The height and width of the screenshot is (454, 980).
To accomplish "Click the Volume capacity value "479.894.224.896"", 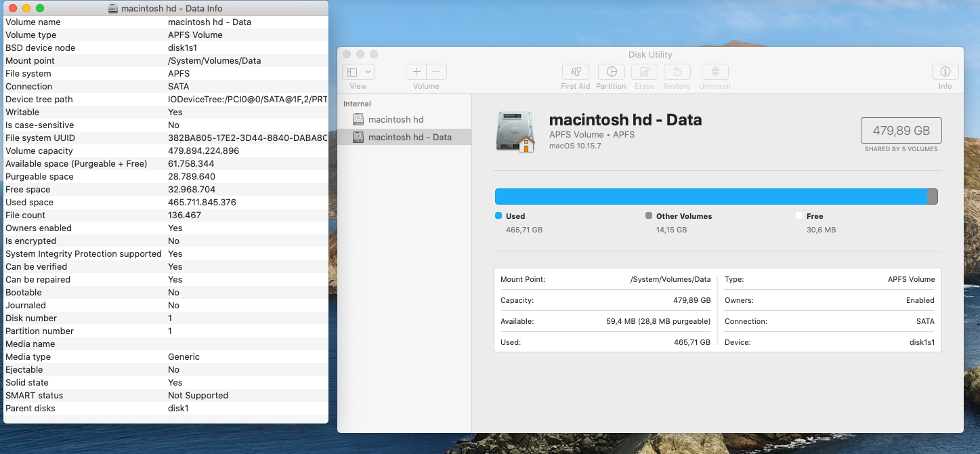I will 203,151.
